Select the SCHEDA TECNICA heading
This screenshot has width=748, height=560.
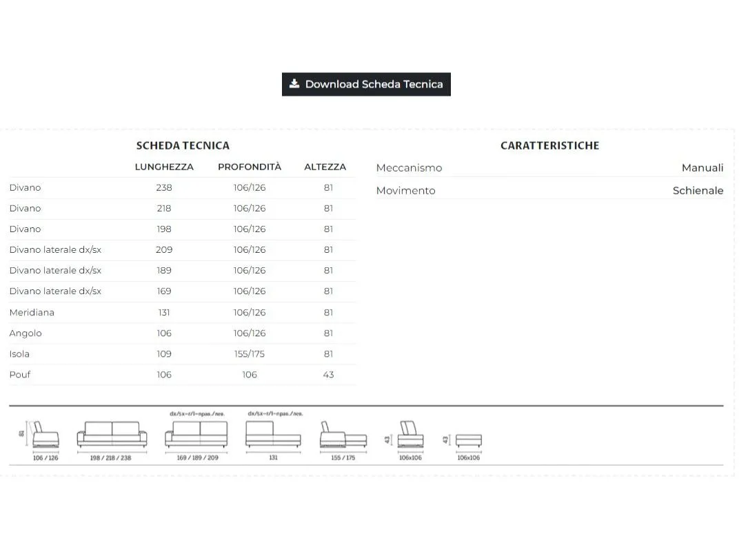coord(183,146)
